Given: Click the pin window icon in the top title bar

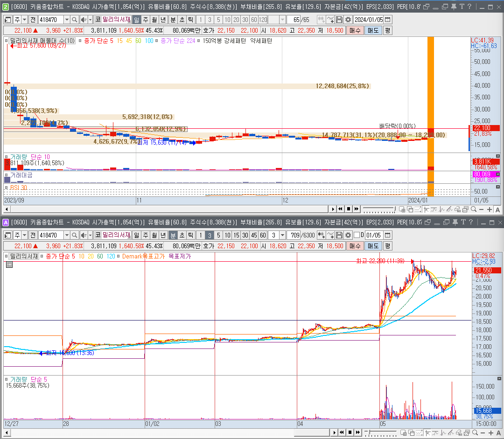Looking at the screenshot, I should 454,7.
